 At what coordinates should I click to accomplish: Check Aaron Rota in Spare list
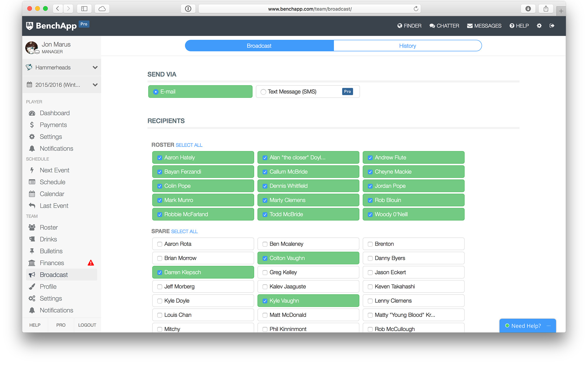pyautogui.click(x=160, y=244)
